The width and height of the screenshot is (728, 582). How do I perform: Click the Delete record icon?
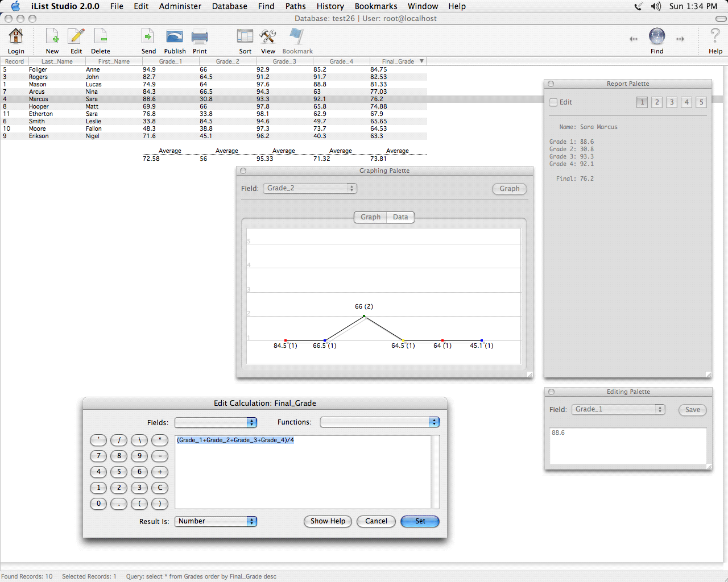pyautogui.click(x=101, y=36)
